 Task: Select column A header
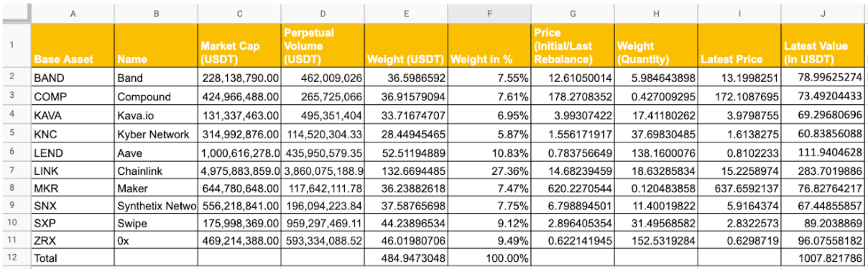coord(72,13)
